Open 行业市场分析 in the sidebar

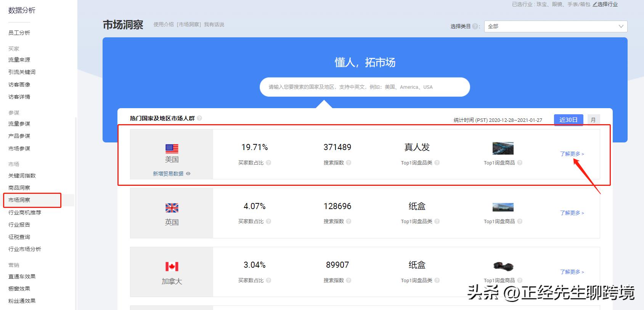[24, 249]
